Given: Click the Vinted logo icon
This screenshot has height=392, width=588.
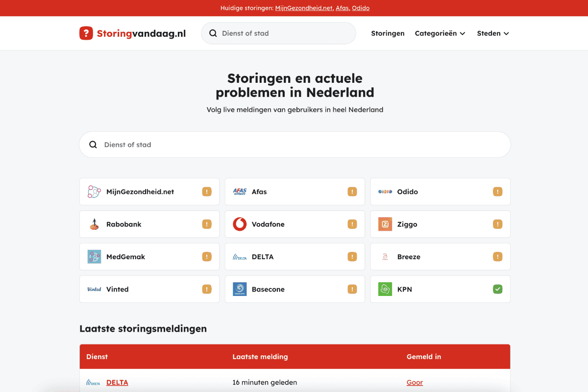Looking at the screenshot, I should click(x=94, y=290).
